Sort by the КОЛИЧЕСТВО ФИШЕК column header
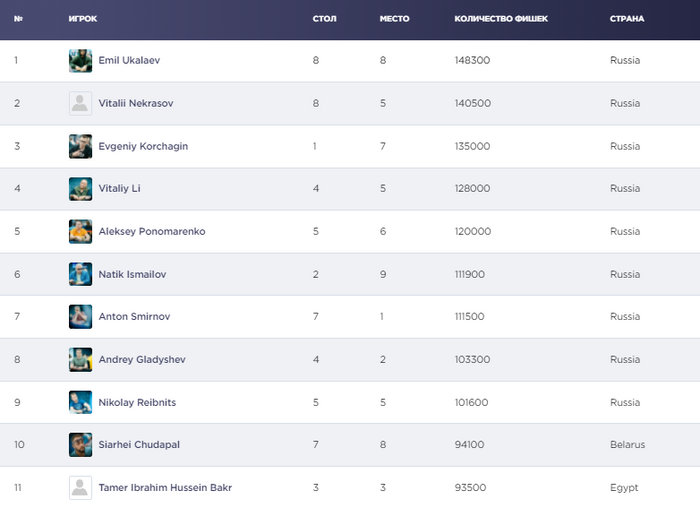 pyautogui.click(x=501, y=19)
